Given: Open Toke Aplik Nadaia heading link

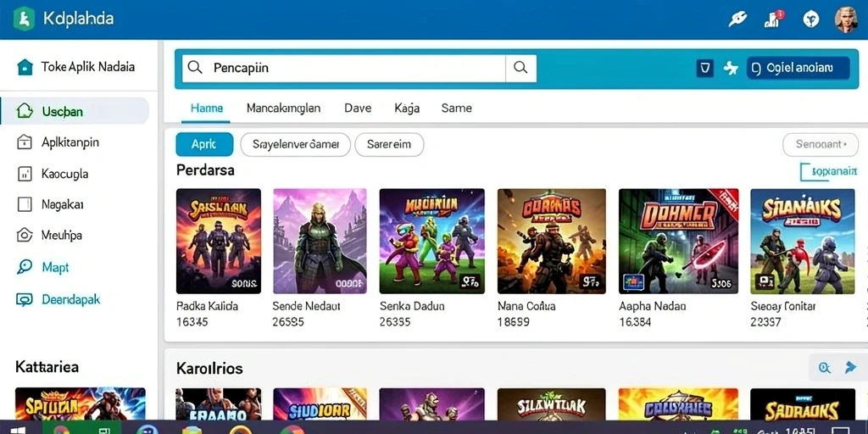Looking at the screenshot, I should pos(87,67).
